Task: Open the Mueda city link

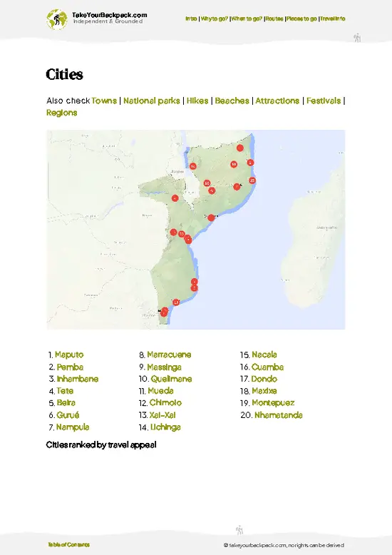Action: 160,391
